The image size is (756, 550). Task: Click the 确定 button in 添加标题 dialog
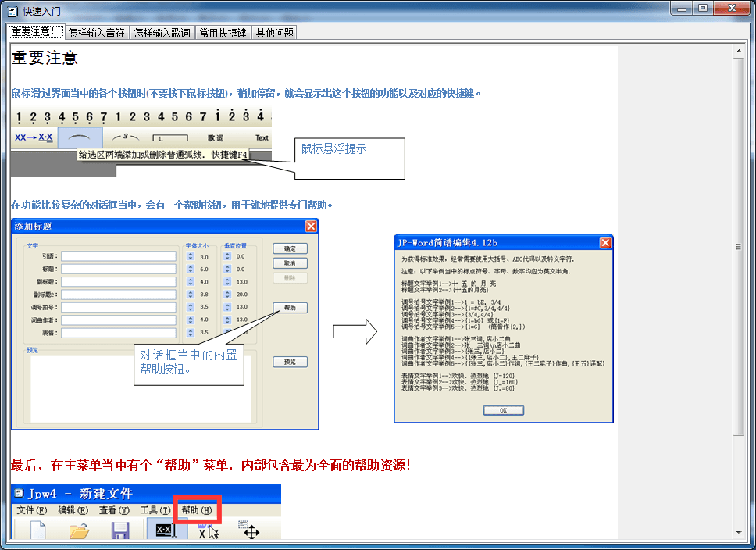[290, 248]
